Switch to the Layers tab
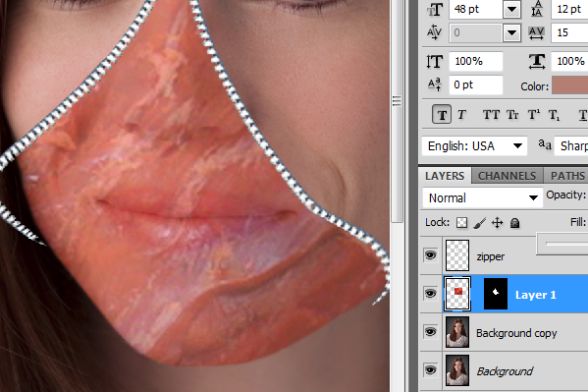This screenshot has width=588, height=392. (445, 176)
